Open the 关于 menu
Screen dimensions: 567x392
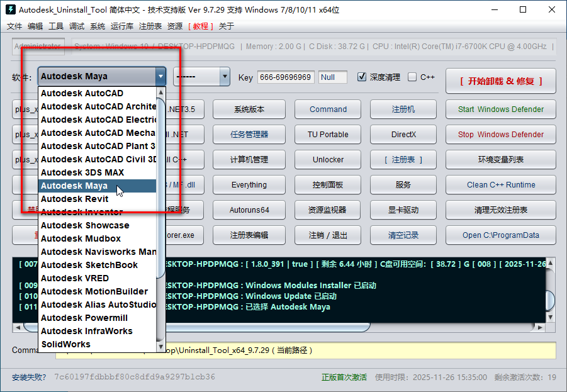(x=227, y=26)
